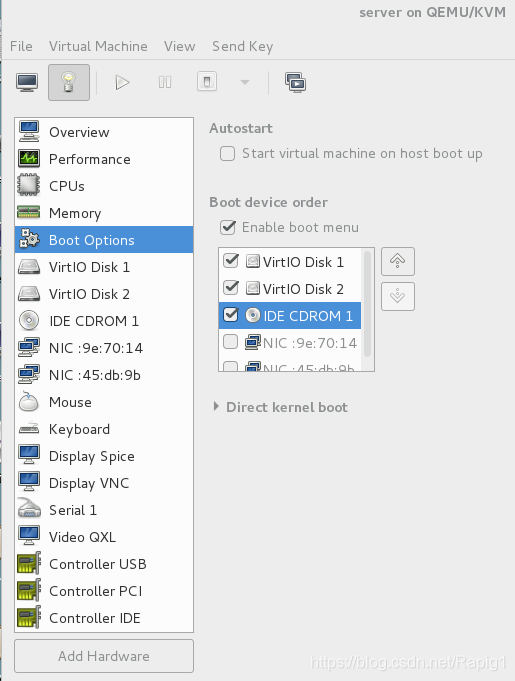Select VirtIO Disk 2 row in boot order

(290, 289)
